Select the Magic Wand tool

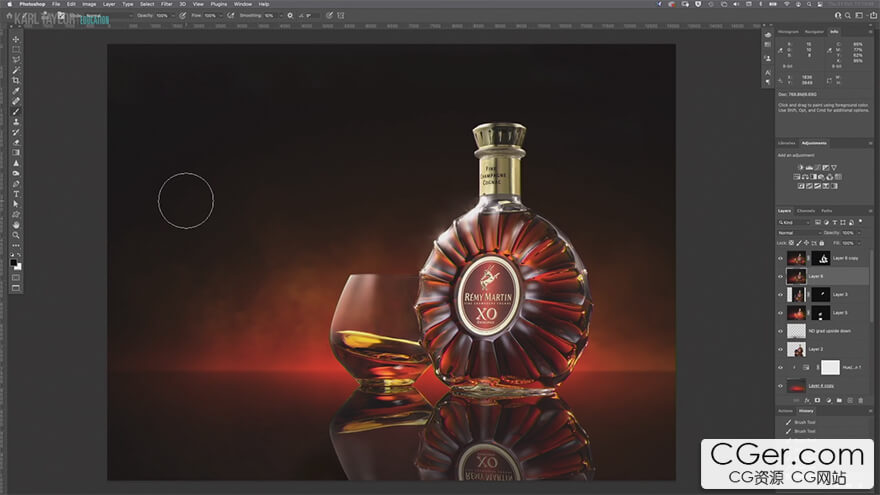tap(16, 70)
